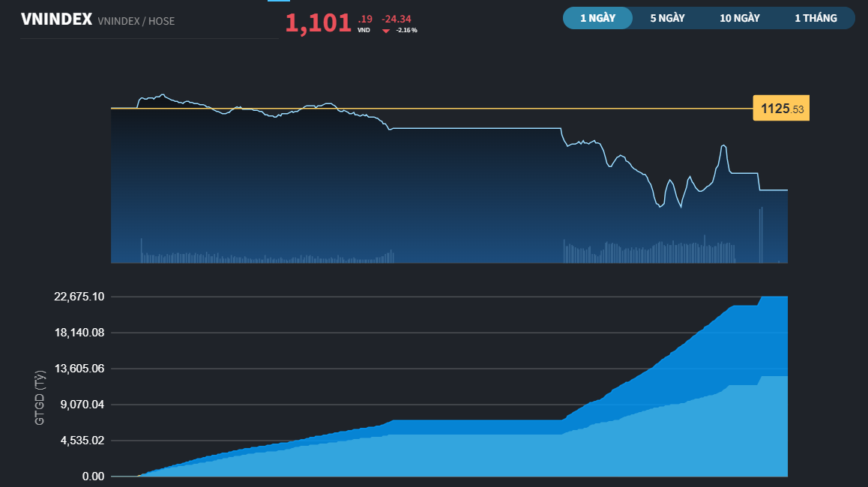Click the 1,101 index price value

tap(319, 23)
